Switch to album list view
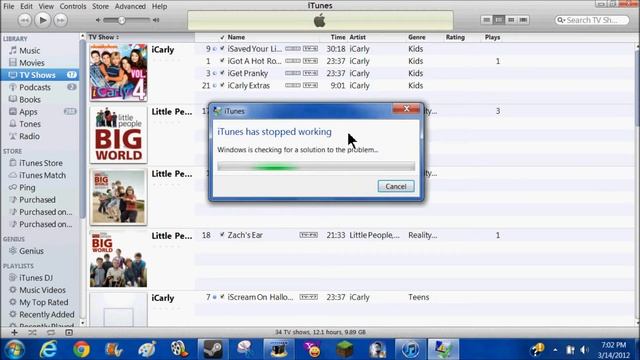The image size is (640, 360). [499, 20]
